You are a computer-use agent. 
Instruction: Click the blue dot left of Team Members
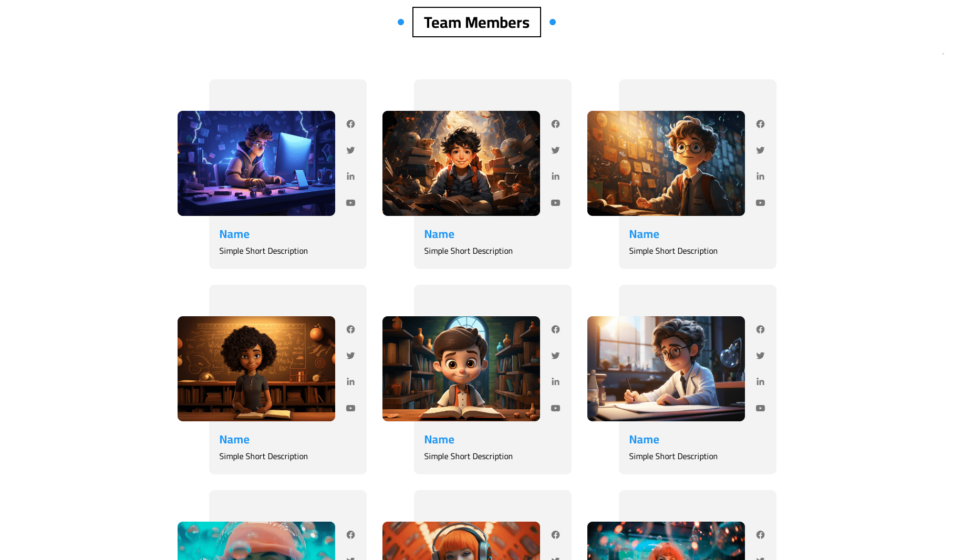click(401, 22)
